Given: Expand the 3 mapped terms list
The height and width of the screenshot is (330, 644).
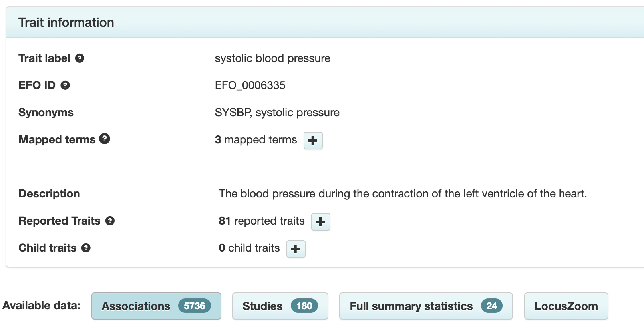Looking at the screenshot, I should coord(313,141).
